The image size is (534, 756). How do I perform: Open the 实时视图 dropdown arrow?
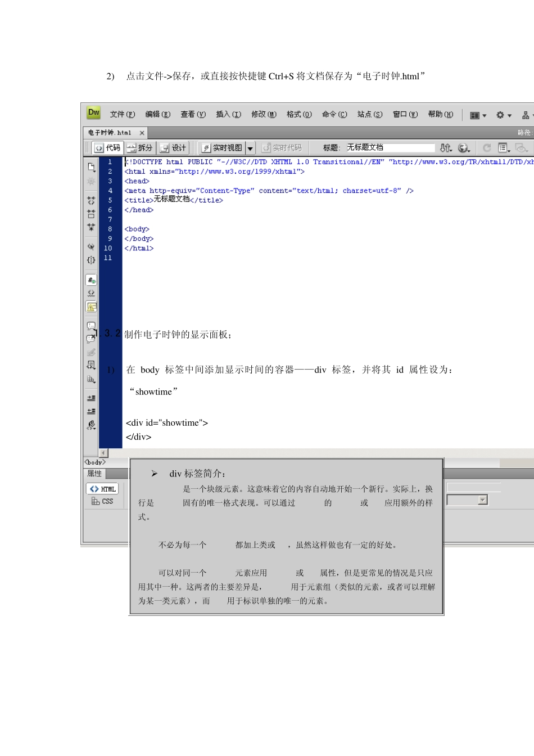[250, 148]
